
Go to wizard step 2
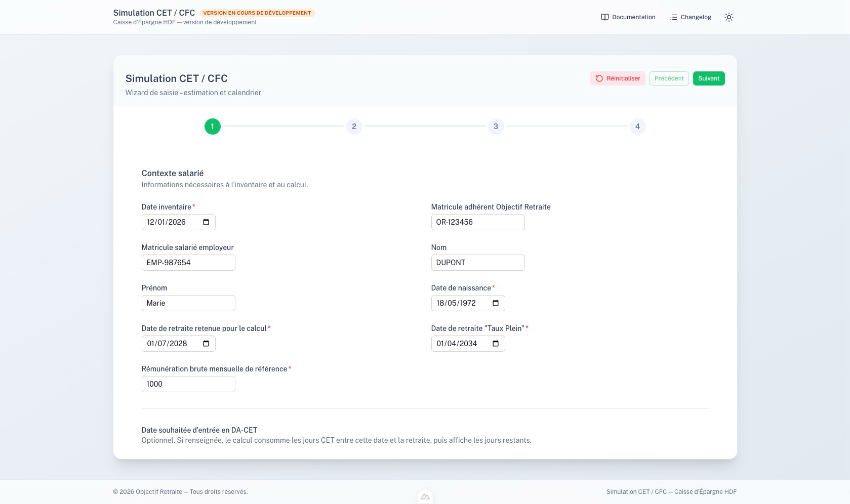(x=354, y=127)
